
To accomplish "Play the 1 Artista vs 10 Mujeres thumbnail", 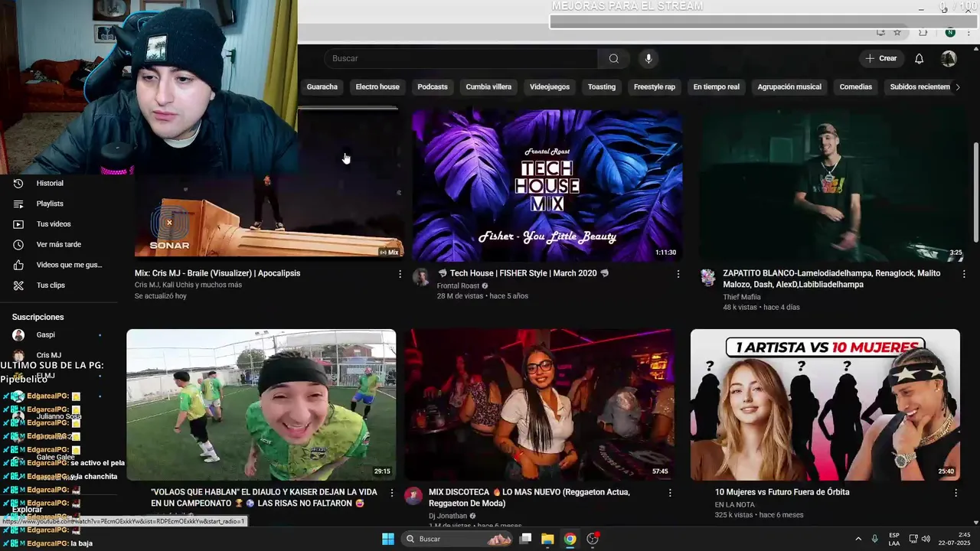I will [x=825, y=405].
